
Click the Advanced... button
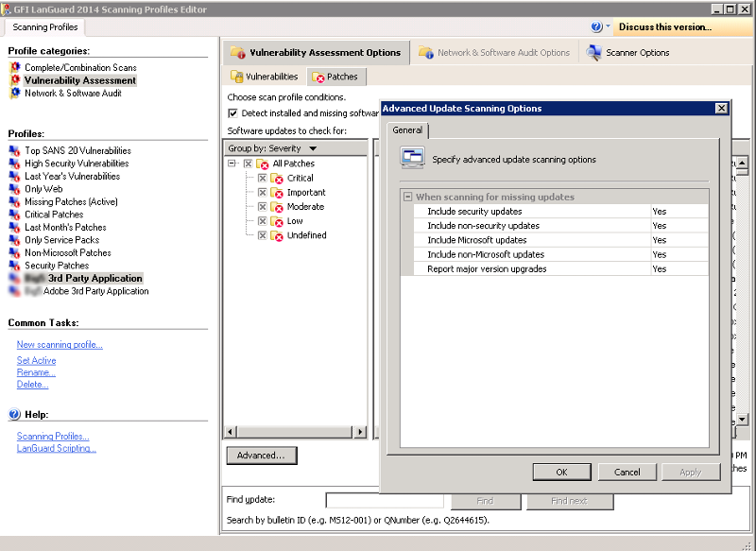262,455
